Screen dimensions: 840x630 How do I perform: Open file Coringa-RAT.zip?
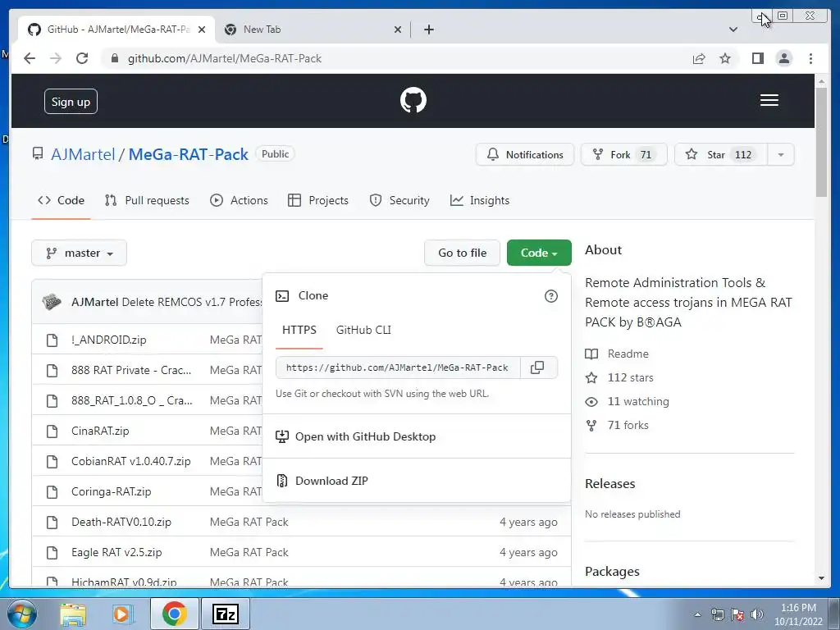coord(111,492)
